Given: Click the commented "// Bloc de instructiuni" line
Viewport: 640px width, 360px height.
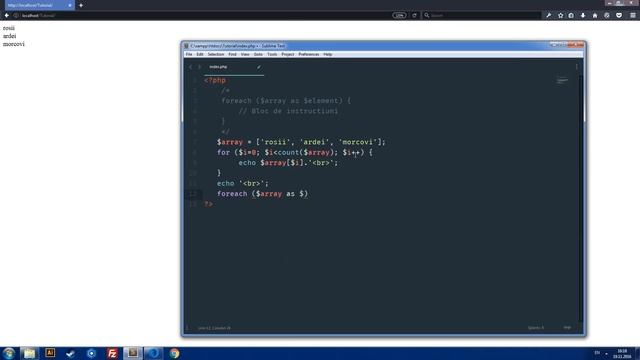Looking at the screenshot, I should pos(288,111).
